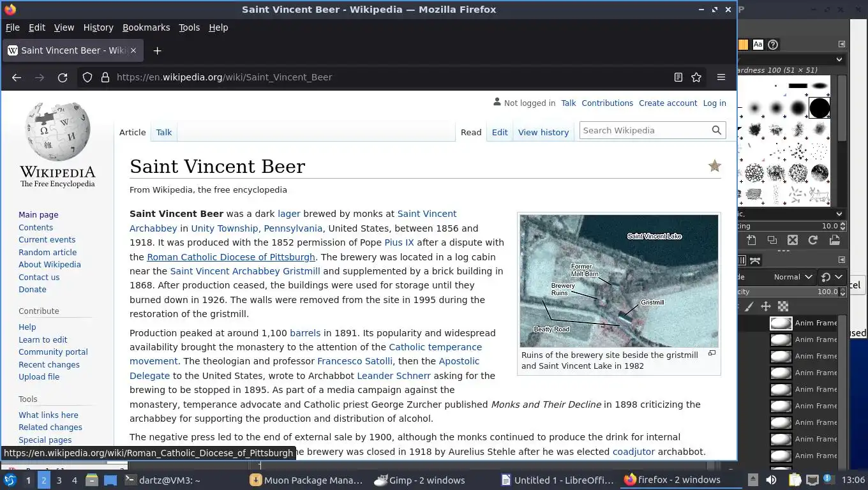
Task: Adjust GIMP layer opacity 100.0 stepper
Action: click(842, 292)
